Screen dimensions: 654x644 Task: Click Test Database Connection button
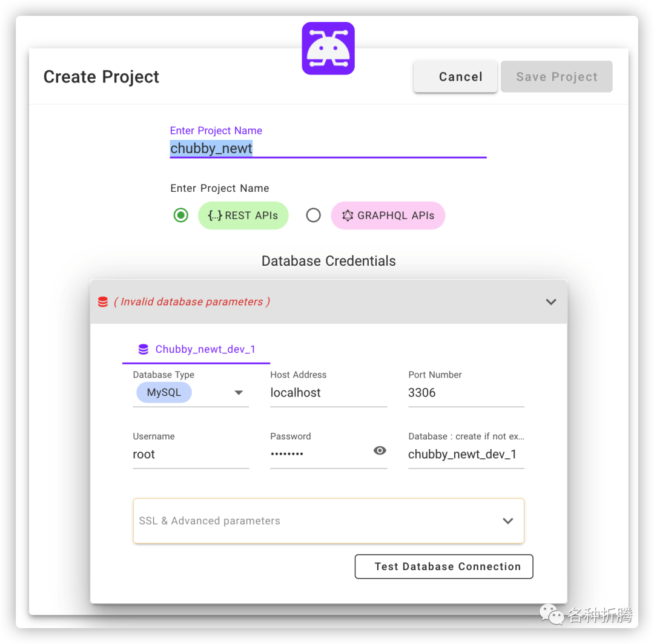tap(444, 567)
